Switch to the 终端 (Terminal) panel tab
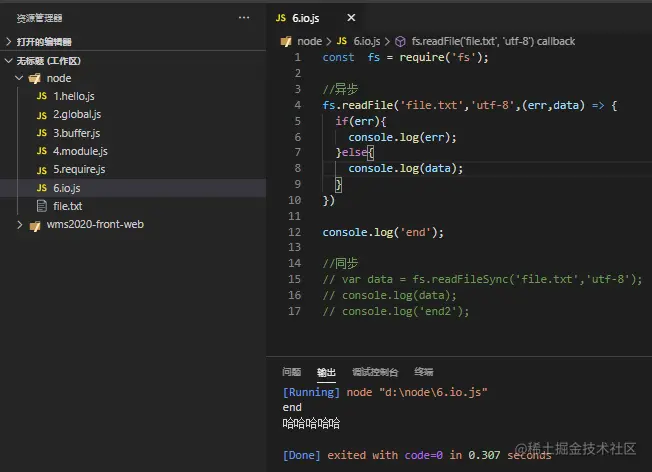The image size is (652, 472). (424, 372)
